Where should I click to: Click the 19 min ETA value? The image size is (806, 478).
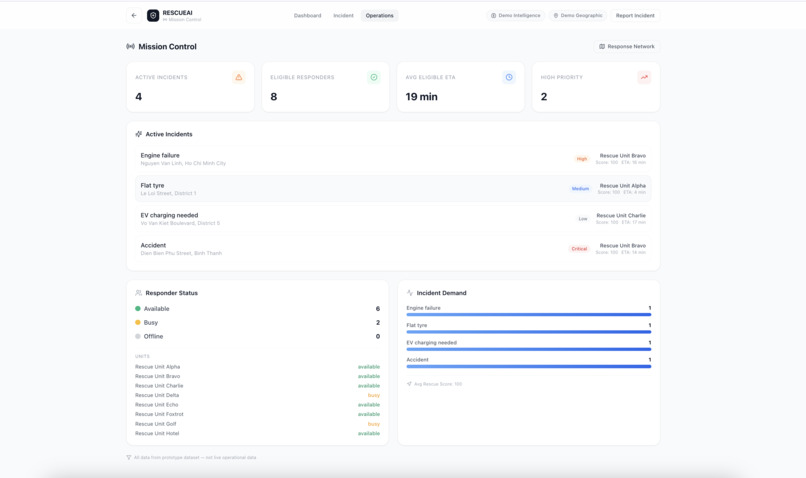pos(422,97)
